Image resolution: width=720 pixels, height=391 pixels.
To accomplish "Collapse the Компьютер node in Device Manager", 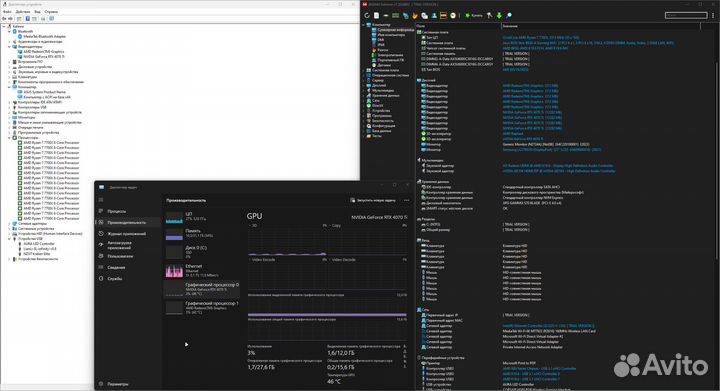I will [x=9, y=87].
